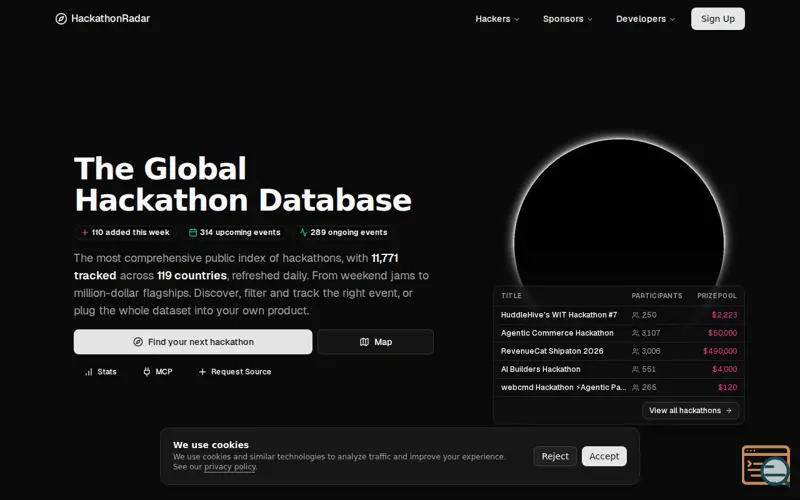800x500 pixels.
Task: Open the privacy policy link
Action: point(230,467)
